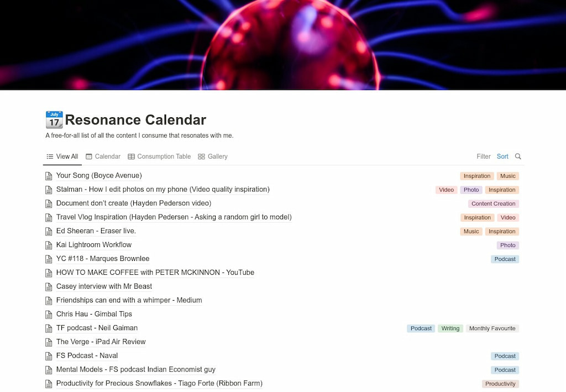Open the Ed Sheeran - Eraser live page
The height and width of the screenshot is (392, 566).
(97, 231)
